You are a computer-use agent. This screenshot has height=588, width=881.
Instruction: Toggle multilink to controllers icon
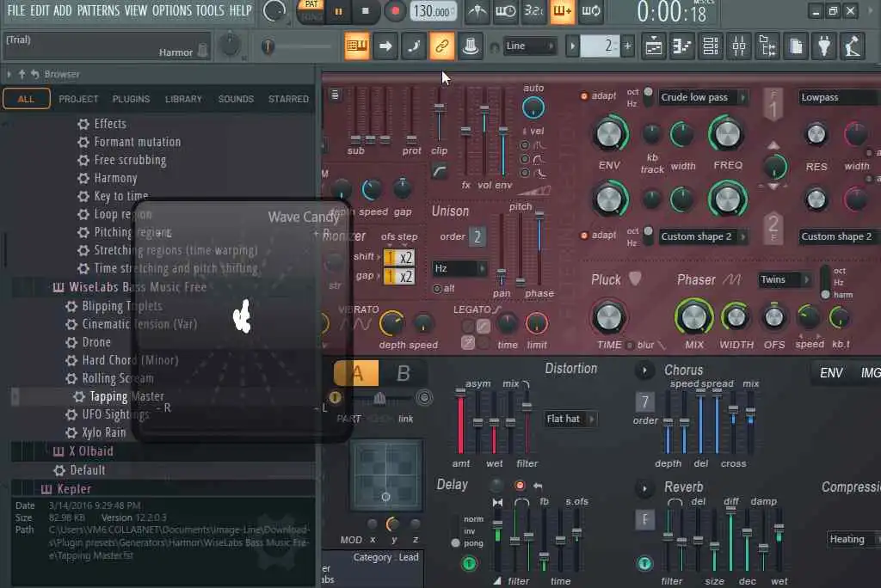point(441,46)
